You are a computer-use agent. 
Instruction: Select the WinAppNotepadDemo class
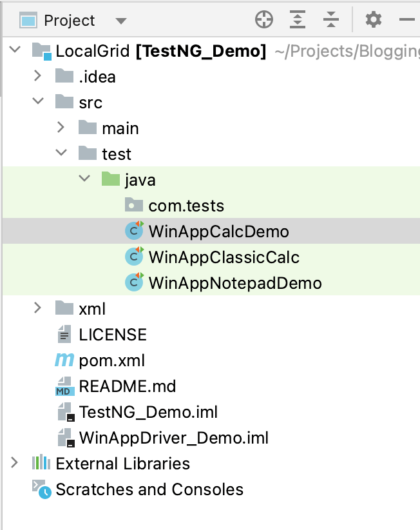[235, 283]
